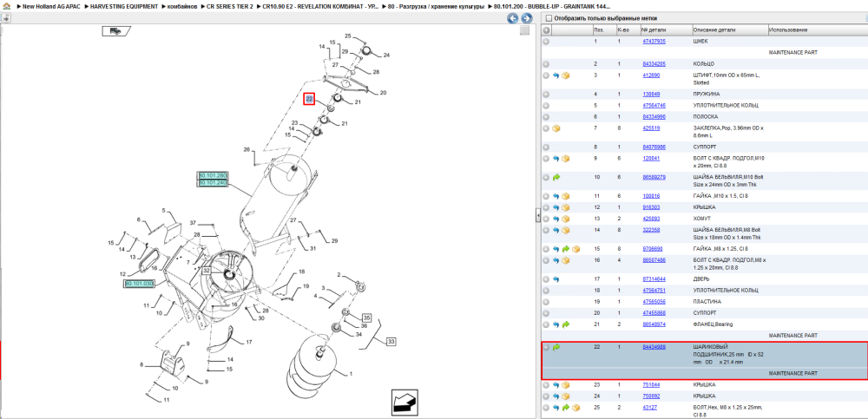Select callout 22 in the diagram
The height and width of the screenshot is (419, 868).
click(309, 99)
